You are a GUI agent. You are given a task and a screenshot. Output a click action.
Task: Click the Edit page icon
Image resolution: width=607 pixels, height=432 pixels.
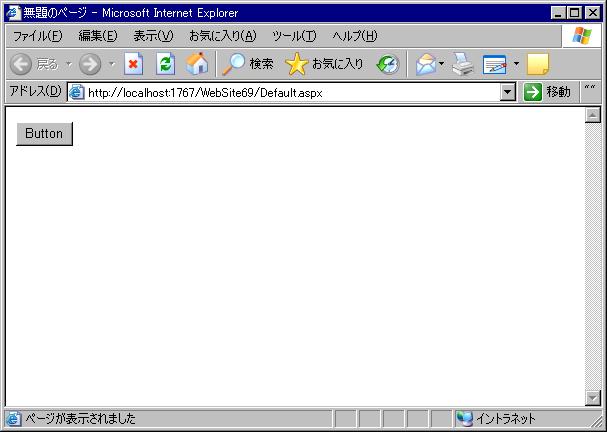495,64
